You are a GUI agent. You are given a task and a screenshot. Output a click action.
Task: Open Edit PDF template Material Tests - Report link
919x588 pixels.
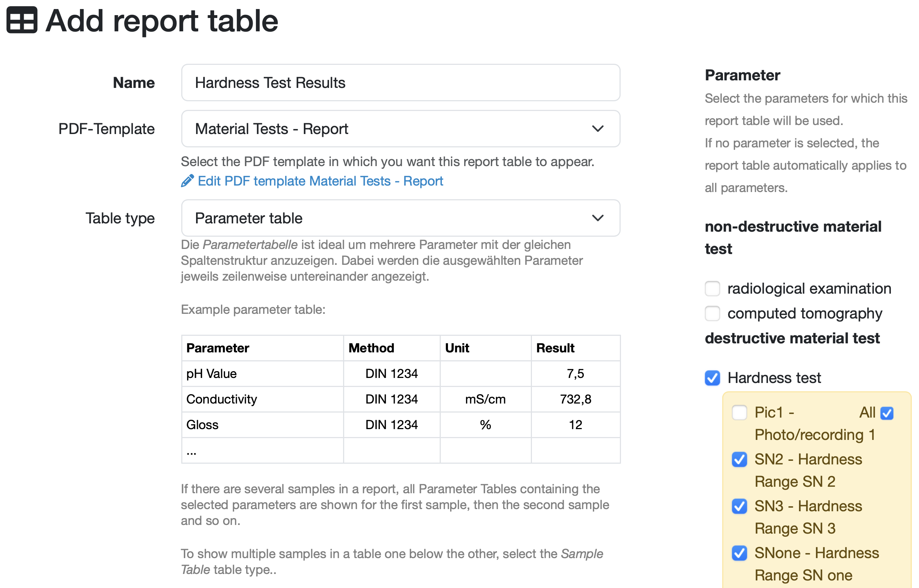tap(320, 181)
